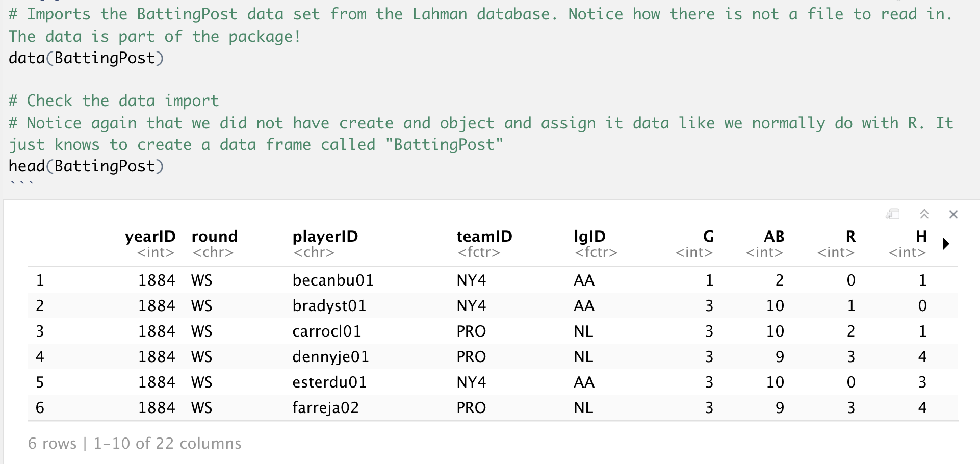Screen dimensions: 980x464
Task: Click the carrocl01 cell in row 3
Action: [326, 331]
